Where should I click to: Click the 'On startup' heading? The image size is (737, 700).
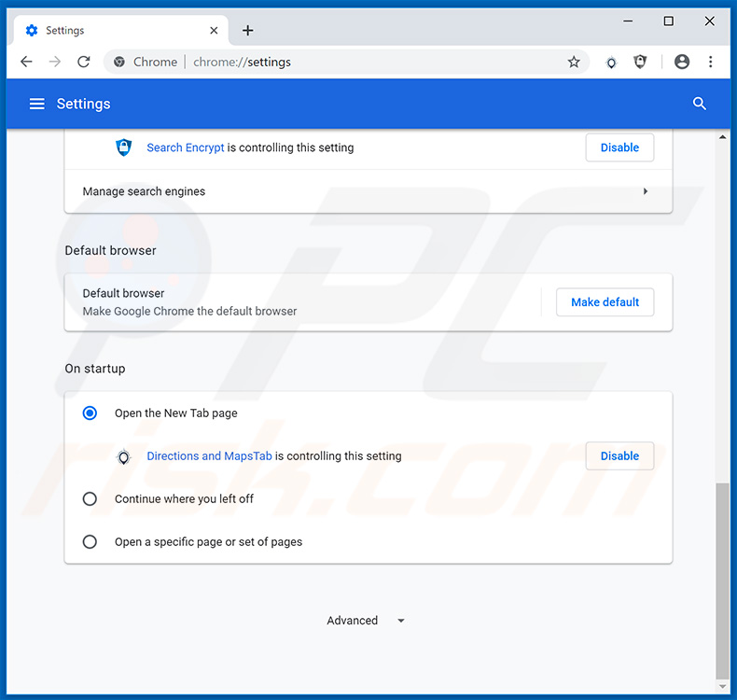(95, 369)
